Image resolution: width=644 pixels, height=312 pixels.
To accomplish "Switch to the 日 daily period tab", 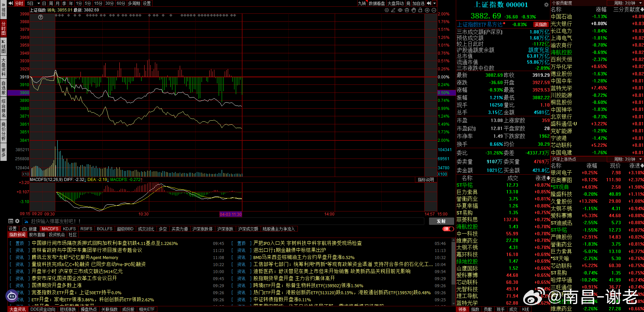I will pos(44,3).
